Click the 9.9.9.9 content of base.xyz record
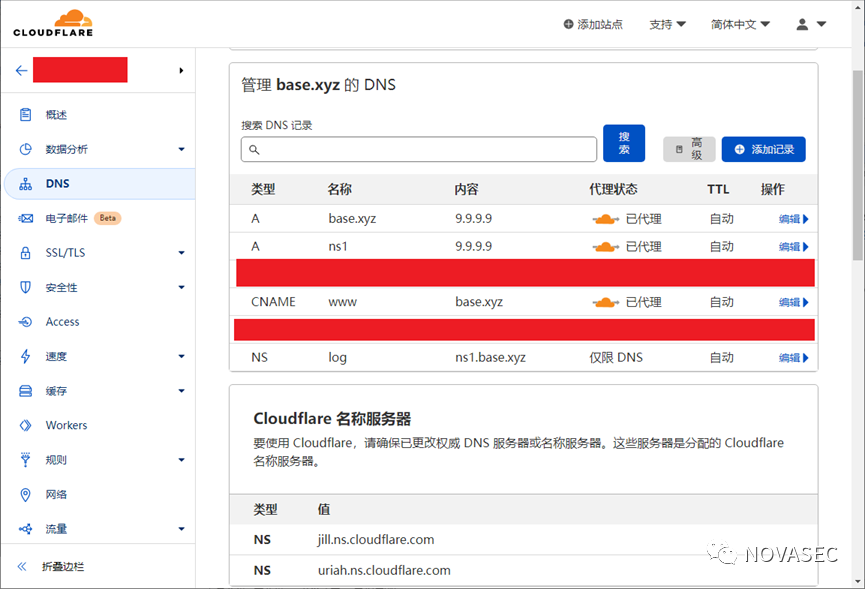Viewport: 865px width, 589px height. tap(473, 218)
